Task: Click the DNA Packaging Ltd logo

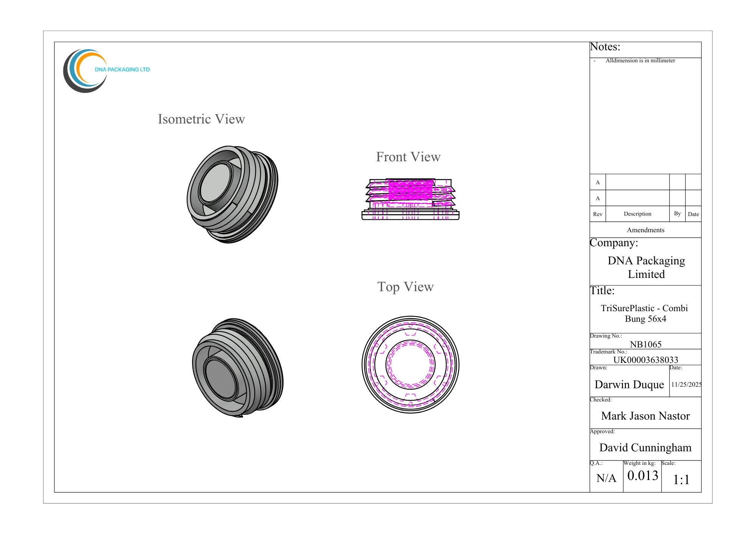Action: [x=107, y=71]
